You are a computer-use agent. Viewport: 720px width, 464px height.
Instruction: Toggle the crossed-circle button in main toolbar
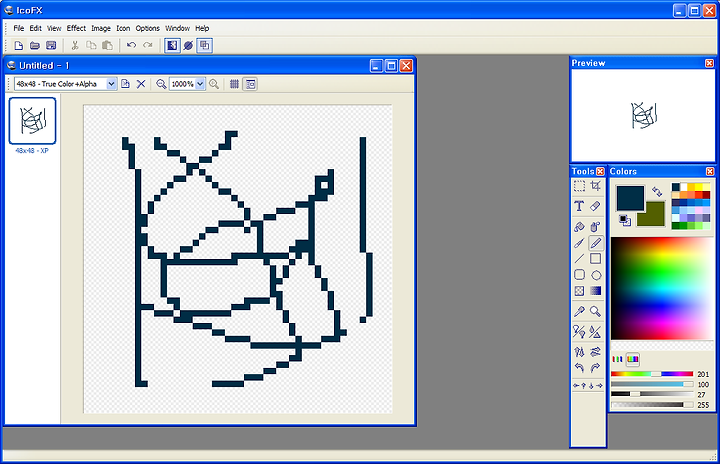tap(188, 45)
